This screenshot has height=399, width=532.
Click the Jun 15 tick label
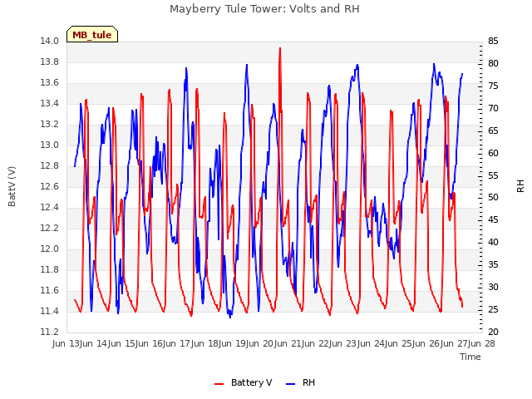(122, 343)
